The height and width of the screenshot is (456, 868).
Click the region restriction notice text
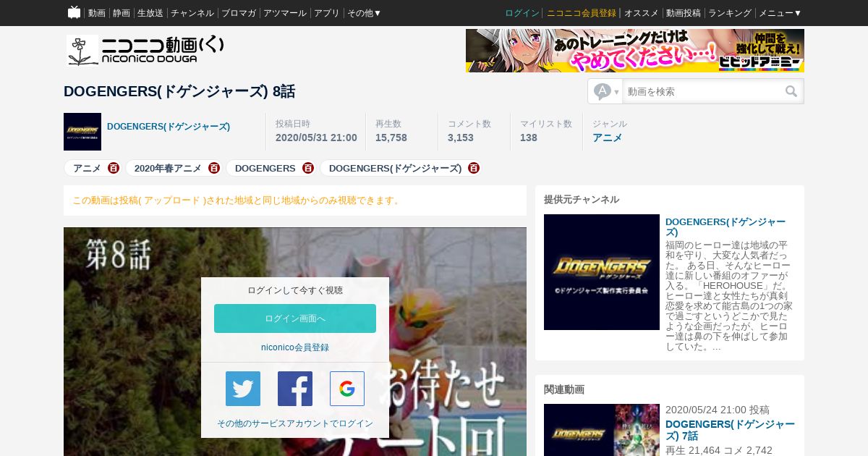pos(237,200)
